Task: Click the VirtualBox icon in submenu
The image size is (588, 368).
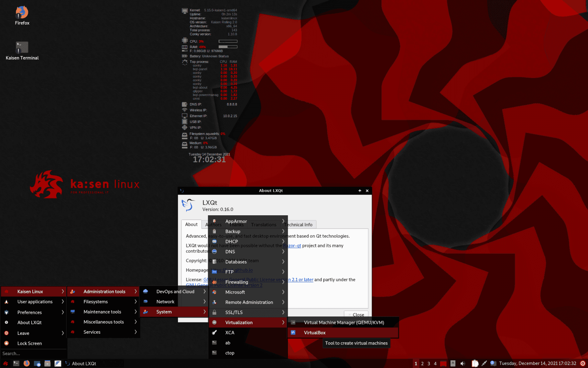Action: pyautogui.click(x=293, y=332)
